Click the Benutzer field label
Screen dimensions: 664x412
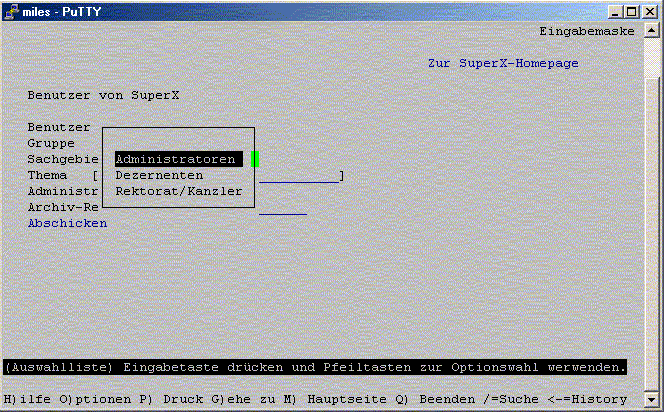coord(59,127)
